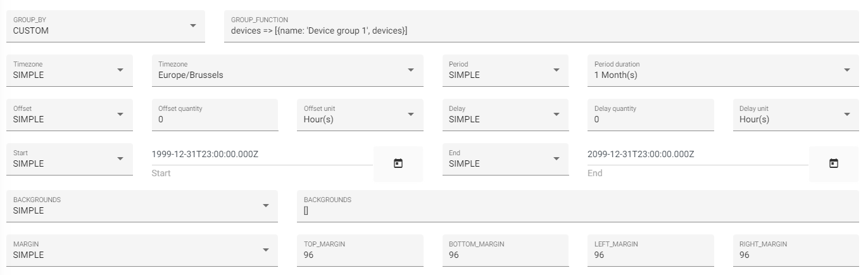This screenshot has width=868, height=275.
Task: Click the GROUP_FUNCTION text field
Action: tap(544, 30)
